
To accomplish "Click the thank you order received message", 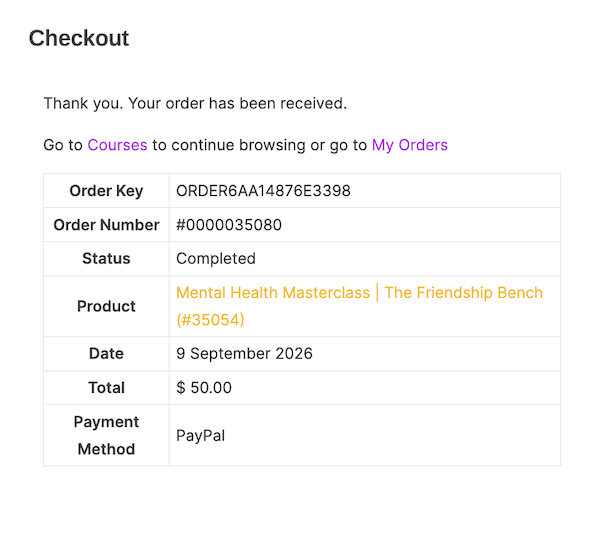I will coord(195,104).
